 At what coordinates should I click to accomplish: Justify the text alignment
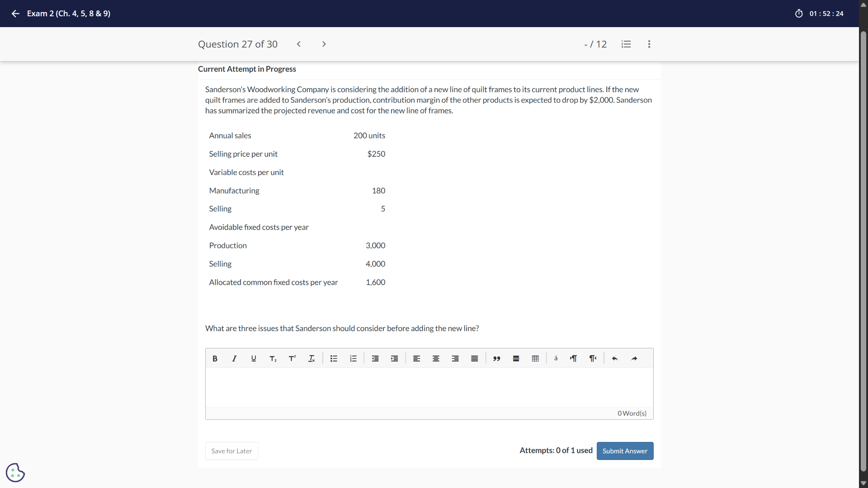pyautogui.click(x=475, y=358)
